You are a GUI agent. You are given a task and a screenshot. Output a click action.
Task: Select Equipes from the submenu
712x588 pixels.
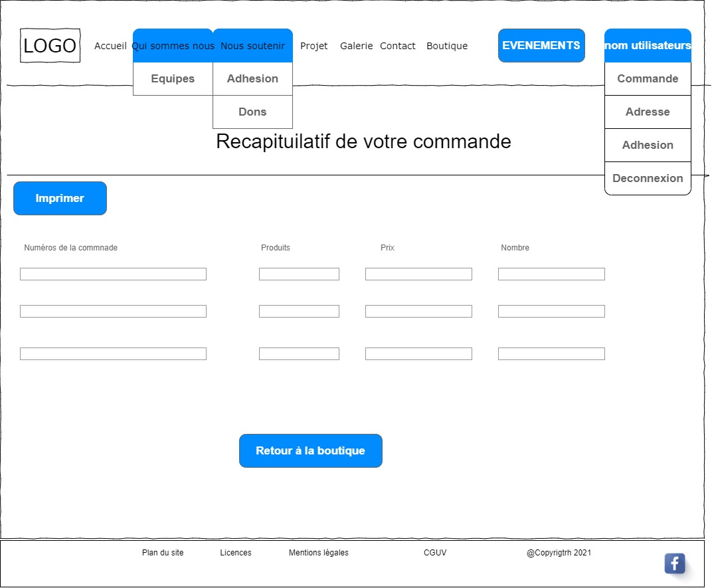click(x=173, y=79)
